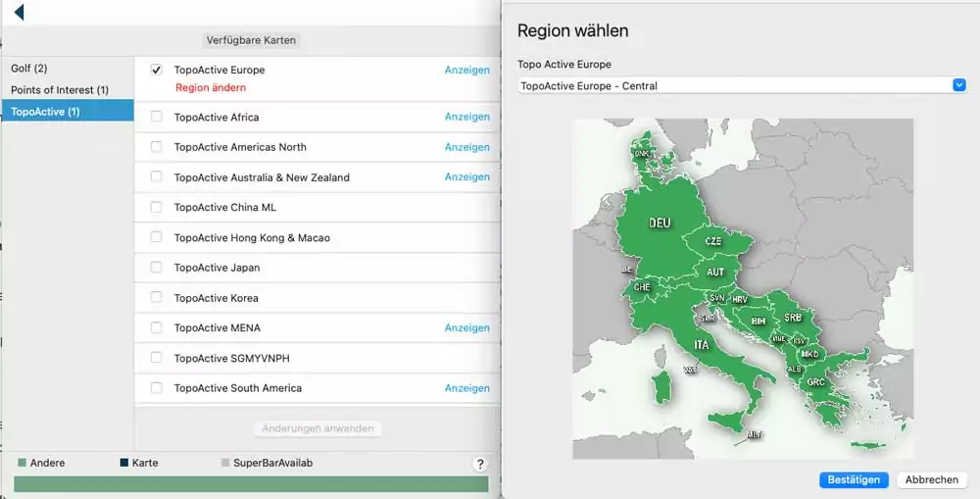Image resolution: width=980 pixels, height=499 pixels.
Task: Open the help question mark button
Action: (479, 464)
